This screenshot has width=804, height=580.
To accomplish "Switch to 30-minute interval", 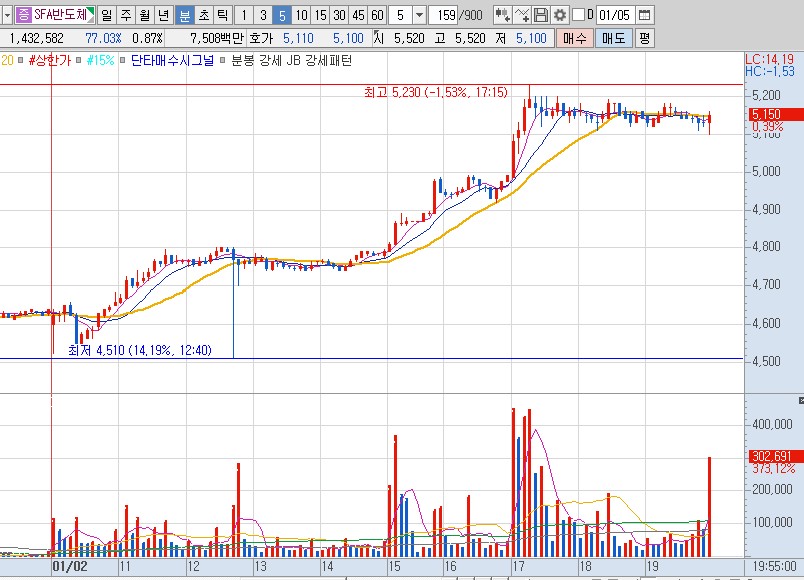I will (x=339, y=15).
